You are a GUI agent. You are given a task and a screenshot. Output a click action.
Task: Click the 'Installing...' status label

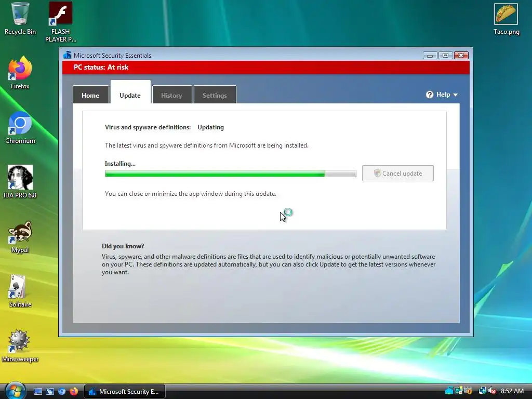(x=120, y=164)
